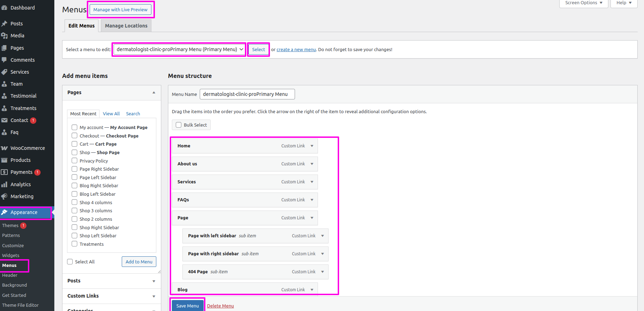Viewport: 644px width, 311px height.
Task: Click the Marketing megaphone icon
Action: pyautogui.click(x=4, y=196)
